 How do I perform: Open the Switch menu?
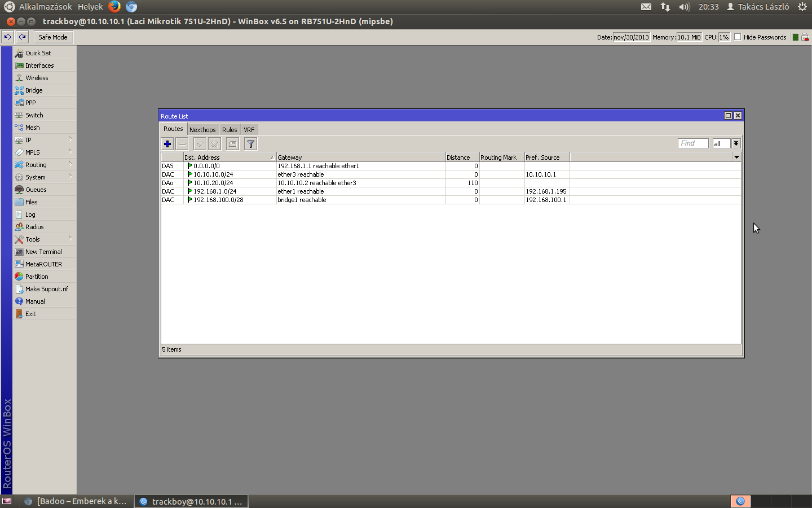(x=45, y=115)
